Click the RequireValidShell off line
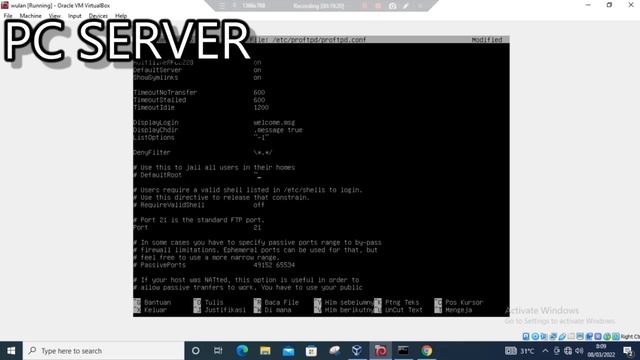Image resolution: width=640 pixels, height=360 pixels. (199, 205)
